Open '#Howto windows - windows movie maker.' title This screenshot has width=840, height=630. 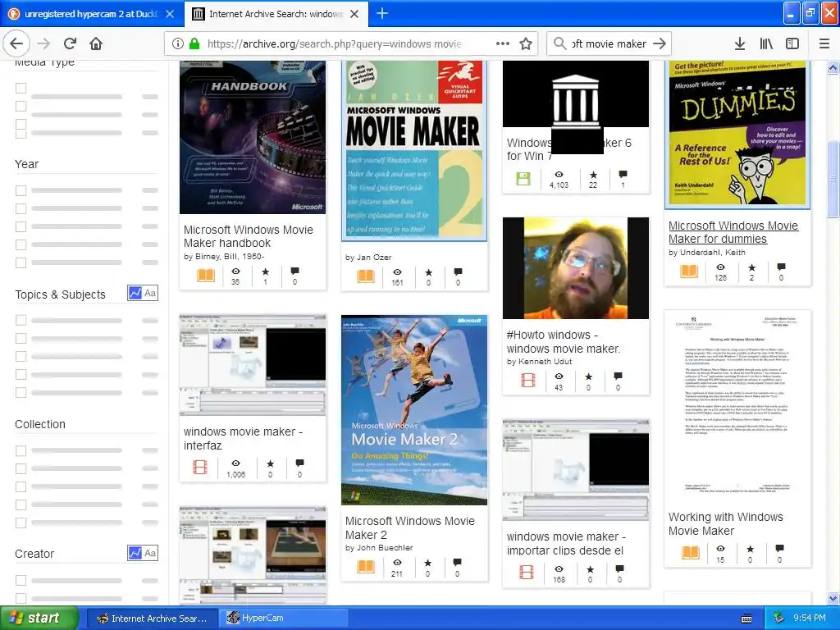pos(563,342)
